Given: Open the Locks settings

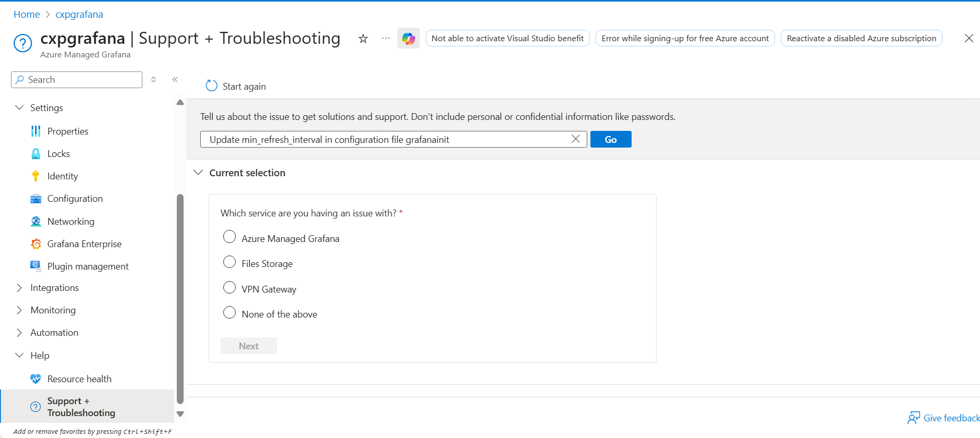Looking at the screenshot, I should [x=58, y=154].
